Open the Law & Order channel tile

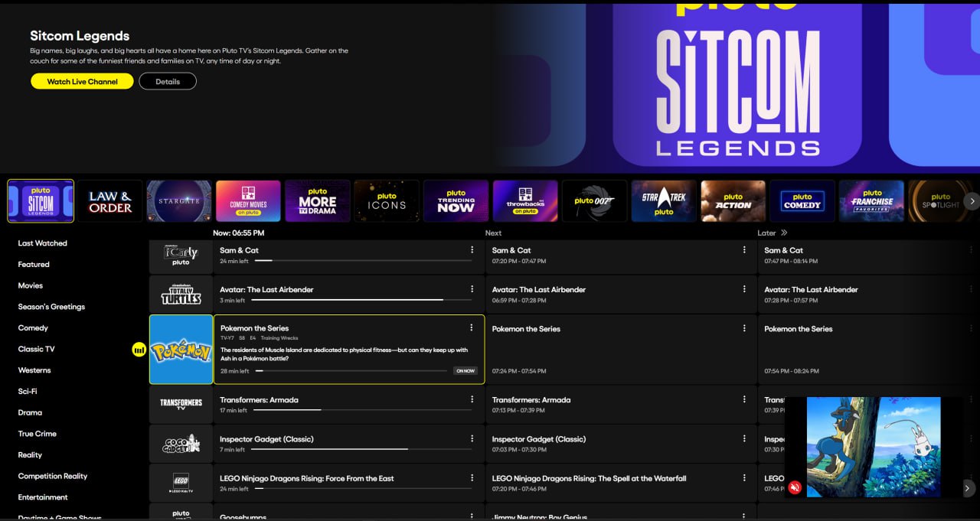(x=109, y=201)
